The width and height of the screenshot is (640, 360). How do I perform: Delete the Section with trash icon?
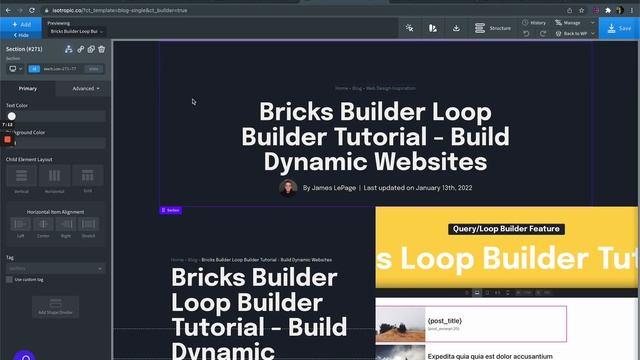(102, 49)
